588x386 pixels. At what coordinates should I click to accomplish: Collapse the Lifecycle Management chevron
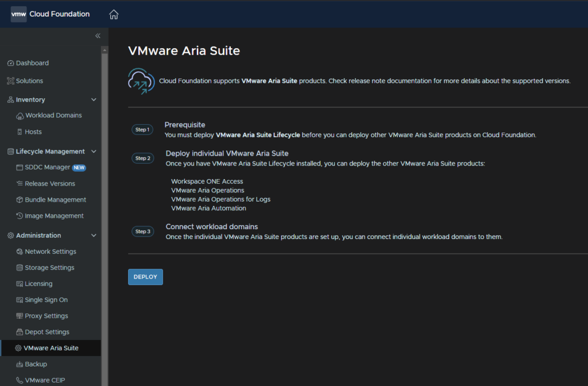(x=94, y=152)
